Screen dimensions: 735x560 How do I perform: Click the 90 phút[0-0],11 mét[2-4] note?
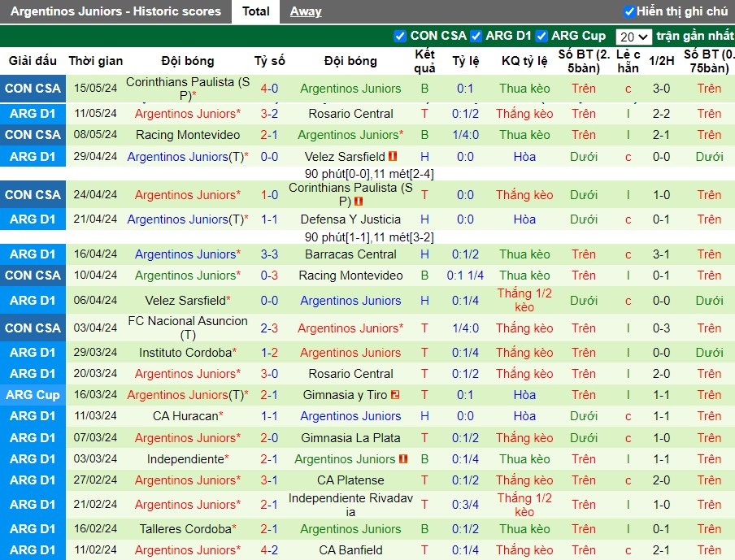(x=369, y=174)
